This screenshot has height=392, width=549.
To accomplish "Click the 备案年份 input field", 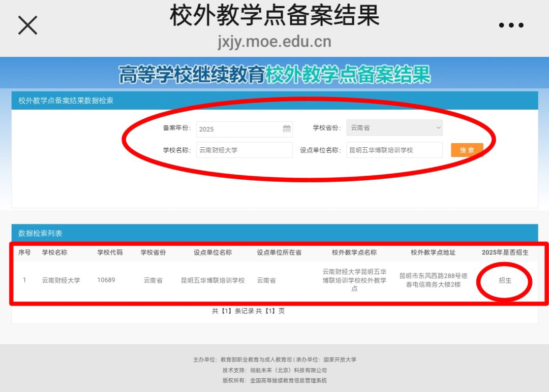I will (x=239, y=129).
